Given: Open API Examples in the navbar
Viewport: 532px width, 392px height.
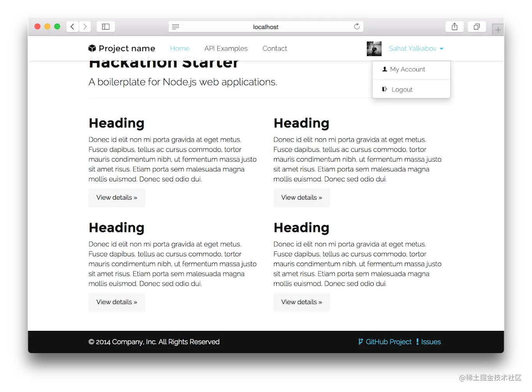Looking at the screenshot, I should [x=226, y=48].
